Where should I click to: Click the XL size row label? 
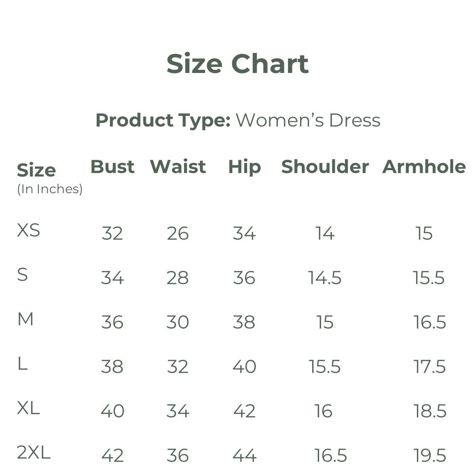click(x=29, y=408)
